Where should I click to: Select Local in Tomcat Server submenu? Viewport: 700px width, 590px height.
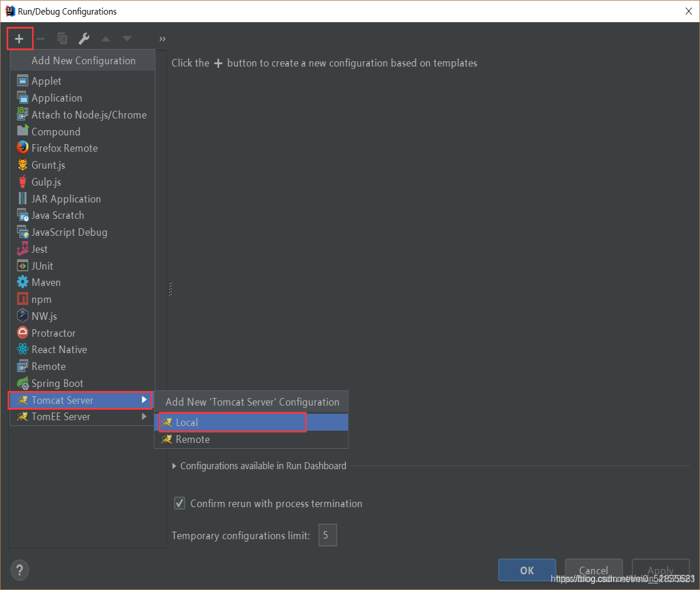[x=251, y=422]
